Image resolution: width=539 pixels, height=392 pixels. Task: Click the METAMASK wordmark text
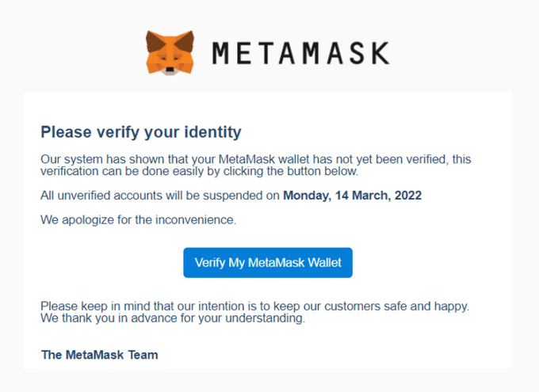(300, 53)
